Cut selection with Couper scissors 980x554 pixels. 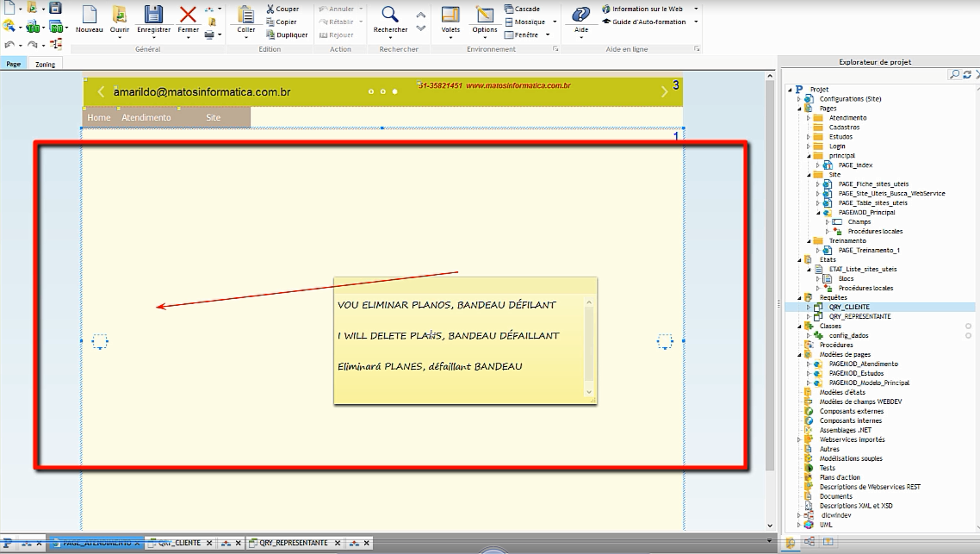click(282, 9)
